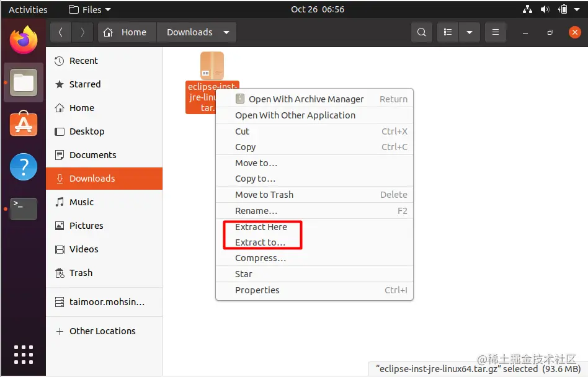Choose Open With Archive Manager

[x=314, y=99]
